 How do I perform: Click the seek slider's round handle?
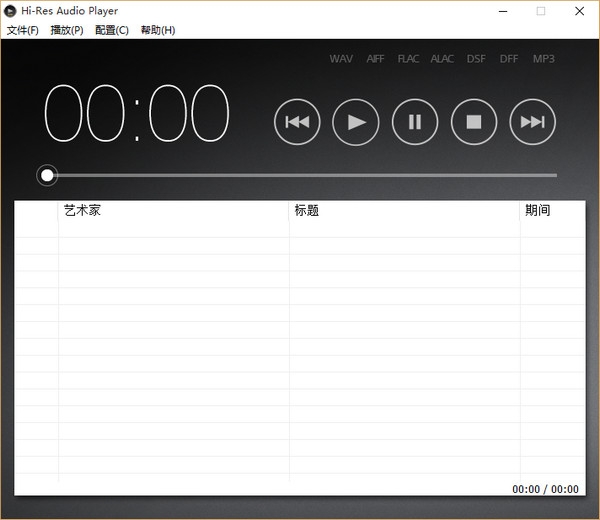point(47,176)
